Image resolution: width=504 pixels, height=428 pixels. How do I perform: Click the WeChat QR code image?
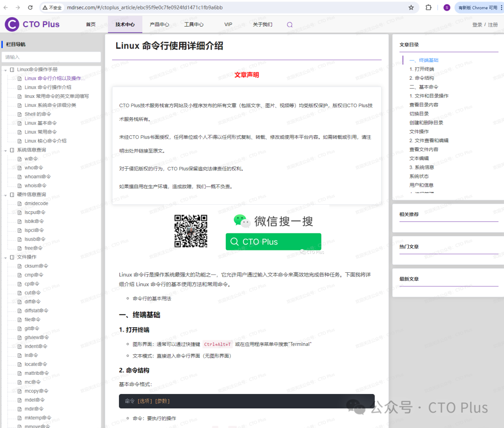(190, 231)
